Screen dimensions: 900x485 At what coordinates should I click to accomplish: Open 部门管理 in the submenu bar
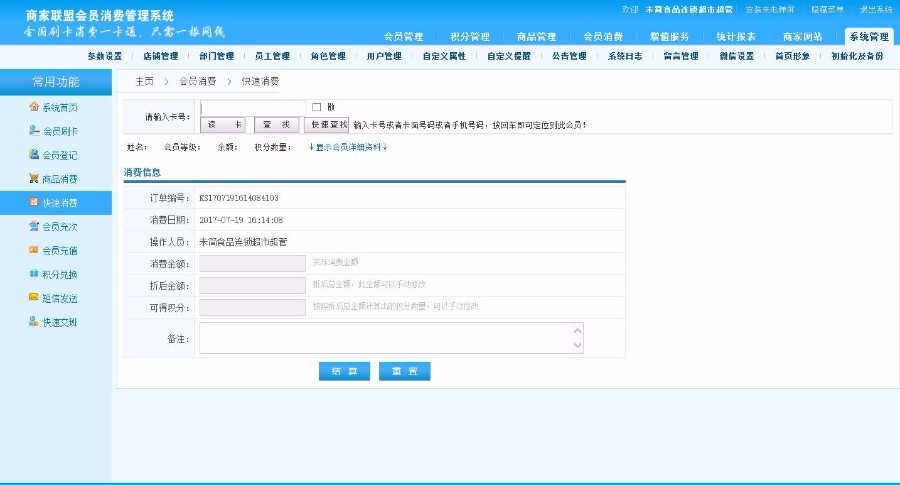216,56
